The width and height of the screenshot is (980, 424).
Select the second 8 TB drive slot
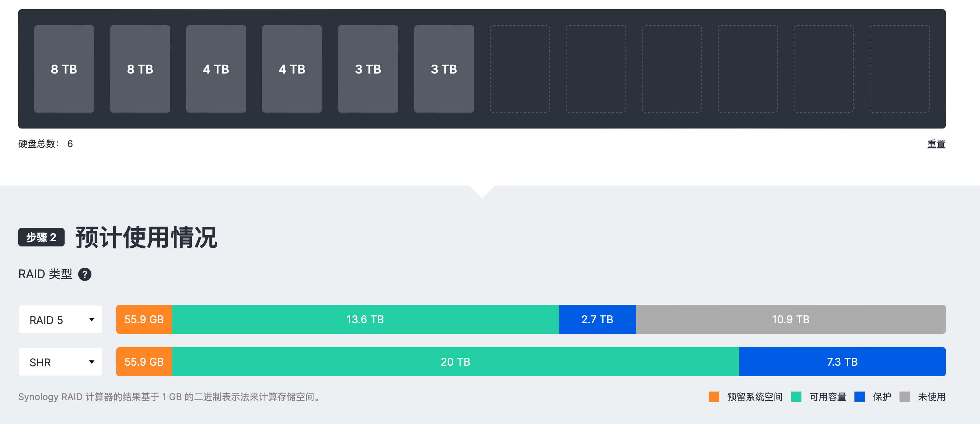tap(140, 69)
